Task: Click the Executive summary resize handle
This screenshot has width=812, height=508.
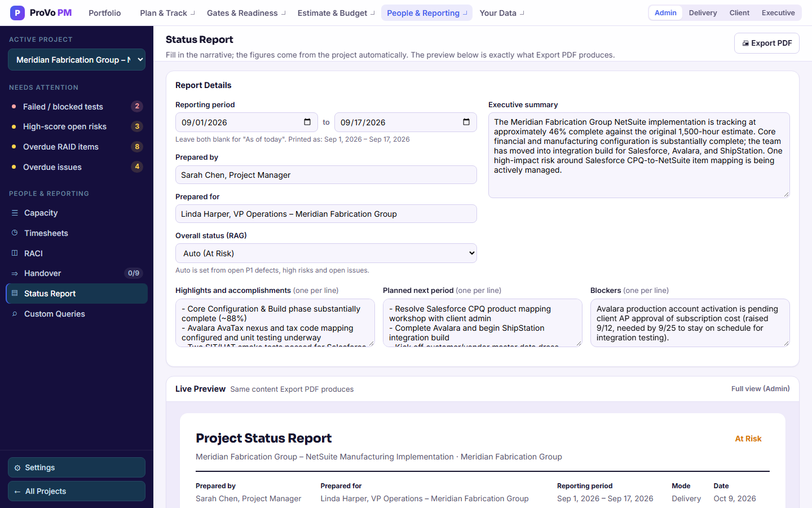Action: click(x=786, y=194)
